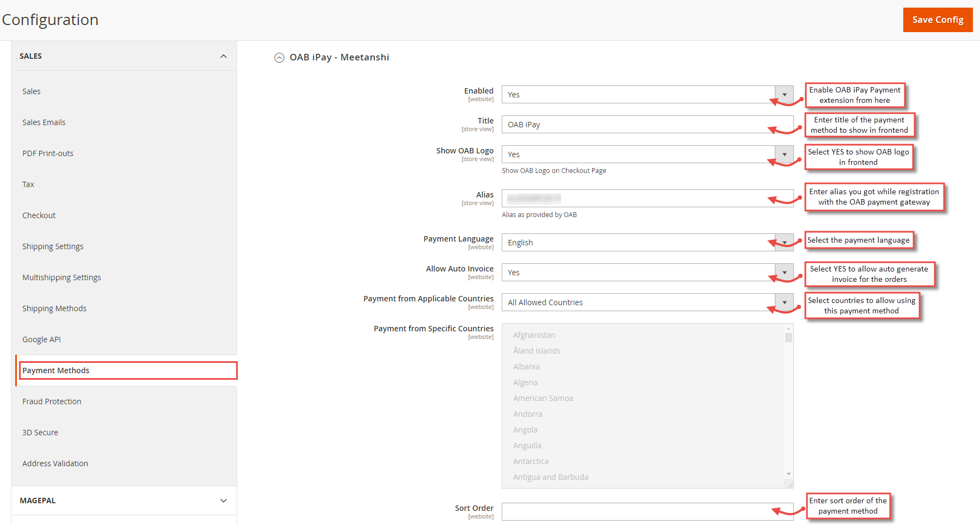Click the country list scrollbar thumb
Image resolution: width=980 pixels, height=525 pixels.
point(788,337)
